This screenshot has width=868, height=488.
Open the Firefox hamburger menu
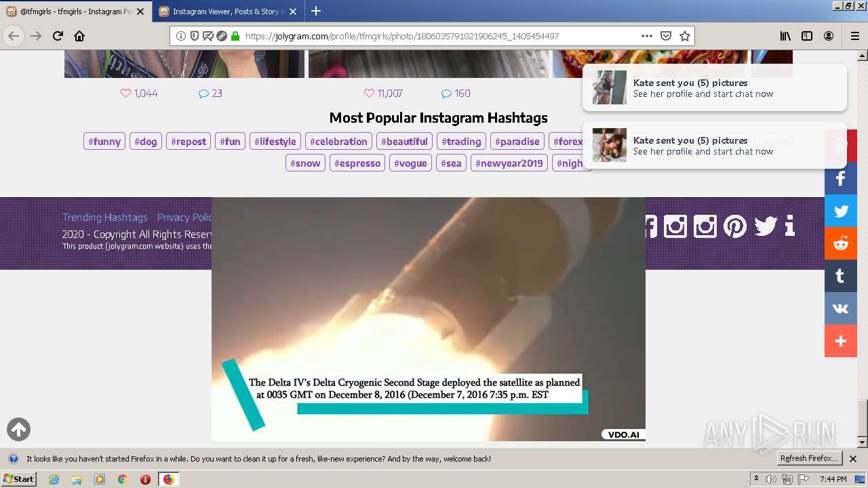pos(854,36)
